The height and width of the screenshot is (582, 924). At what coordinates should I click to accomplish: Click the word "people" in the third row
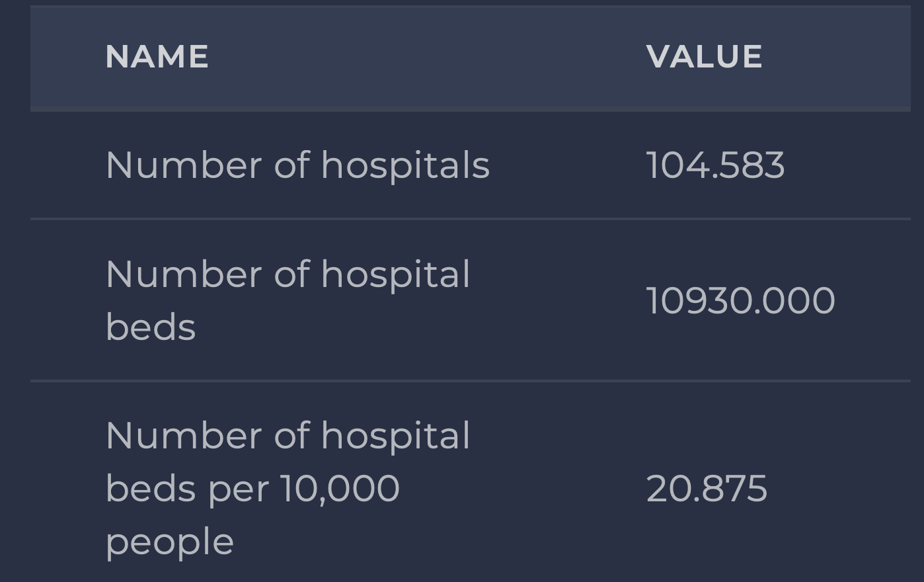point(170,542)
